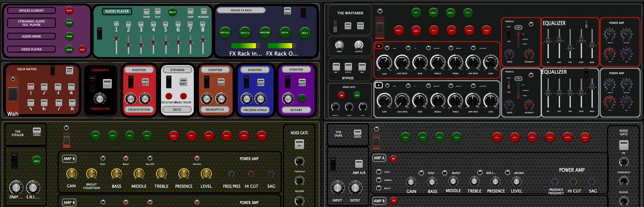Toggle the Audio Player SHOW switch

click(x=146, y=12)
